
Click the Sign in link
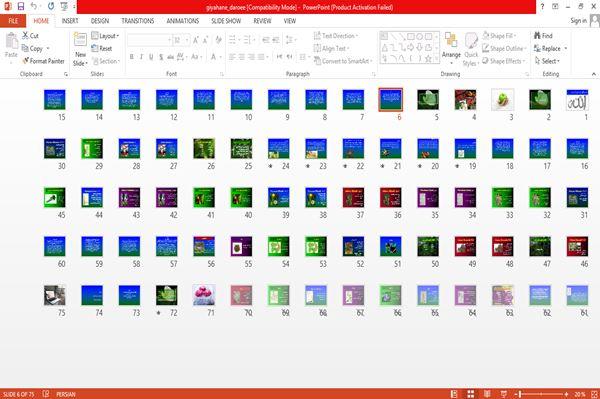click(x=578, y=21)
